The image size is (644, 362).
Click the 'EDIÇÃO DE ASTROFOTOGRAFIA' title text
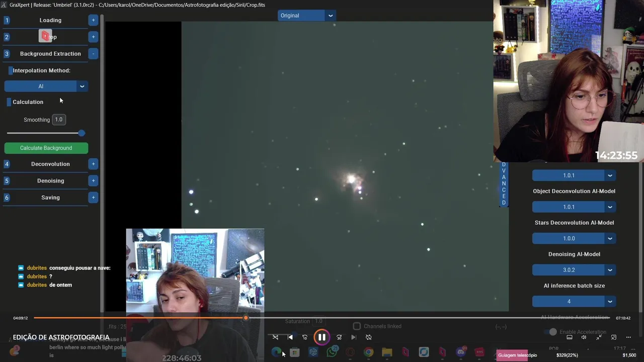click(x=61, y=337)
